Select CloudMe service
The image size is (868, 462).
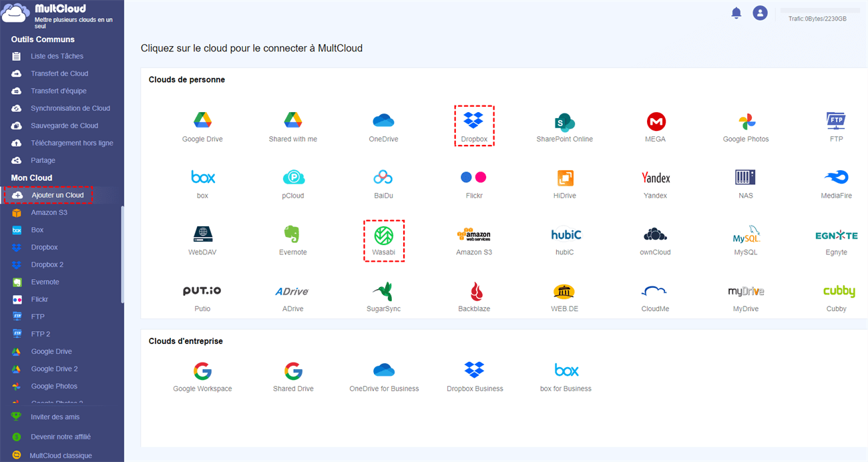pyautogui.click(x=655, y=291)
